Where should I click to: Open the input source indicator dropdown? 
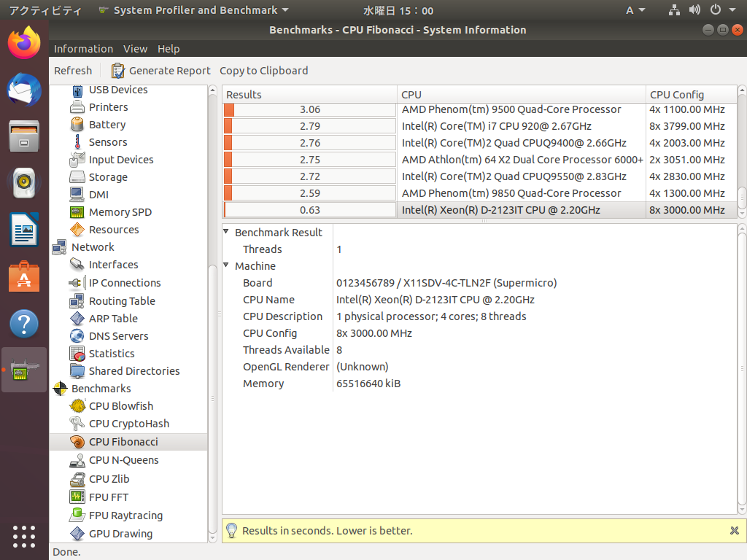click(x=635, y=10)
